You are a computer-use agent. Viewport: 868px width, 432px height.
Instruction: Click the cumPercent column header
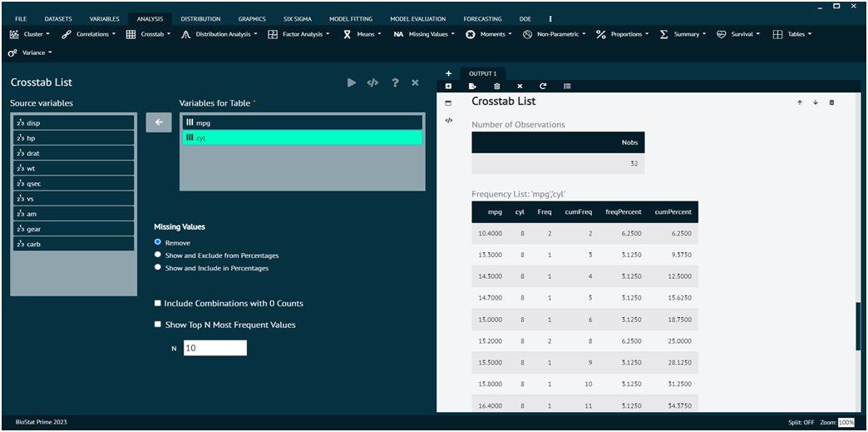point(673,212)
